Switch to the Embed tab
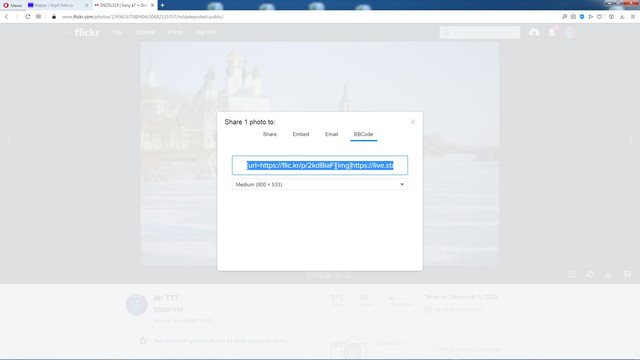This screenshot has width=640, height=360. [301, 134]
